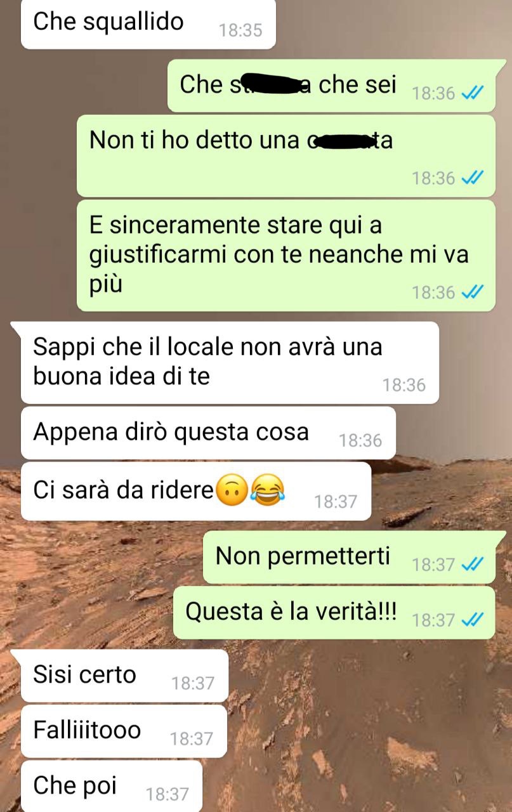The image size is (512, 812).
Task: Click read ticks on 'giustificarmi' message
Action: (473, 292)
